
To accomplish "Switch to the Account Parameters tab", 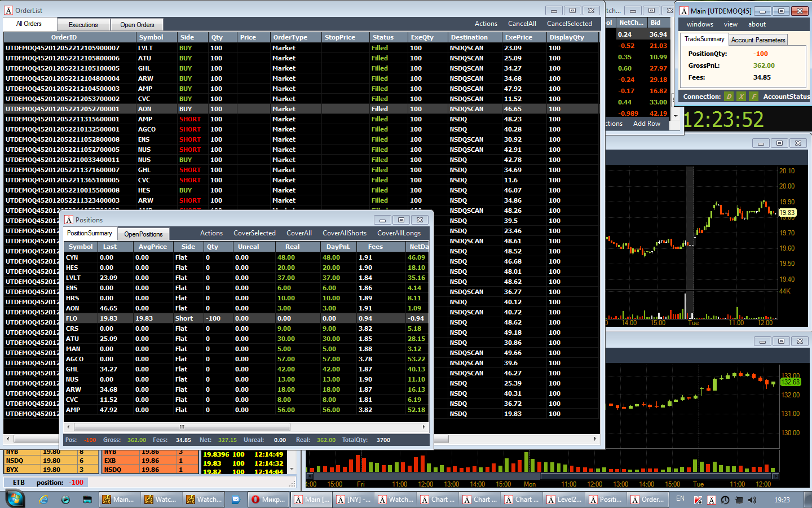I will pos(758,40).
